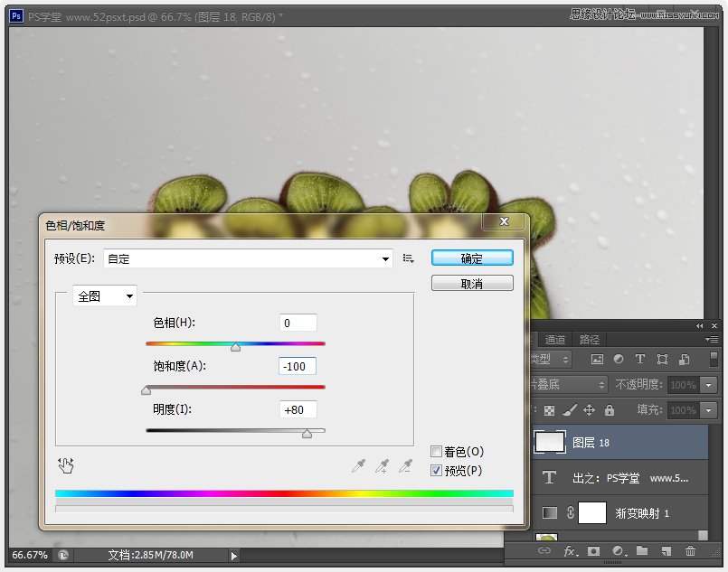The width and height of the screenshot is (728, 572).
Task: Filter for type layers with the T icon
Action: tap(640, 359)
